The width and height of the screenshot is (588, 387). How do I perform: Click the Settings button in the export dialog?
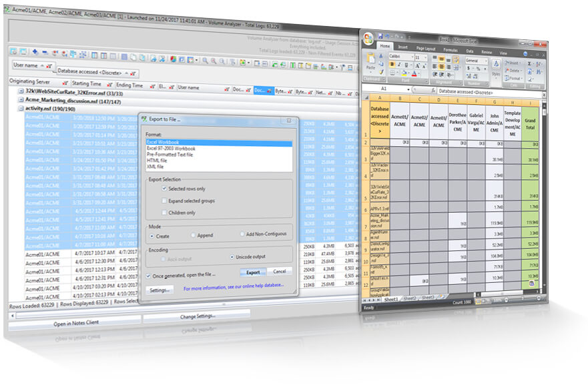pyautogui.click(x=160, y=290)
